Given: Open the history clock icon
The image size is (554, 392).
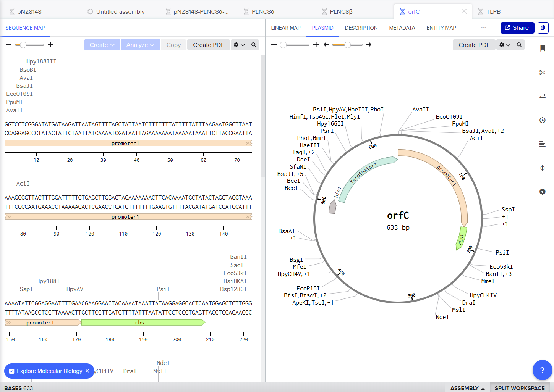Looking at the screenshot, I should [x=543, y=120].
